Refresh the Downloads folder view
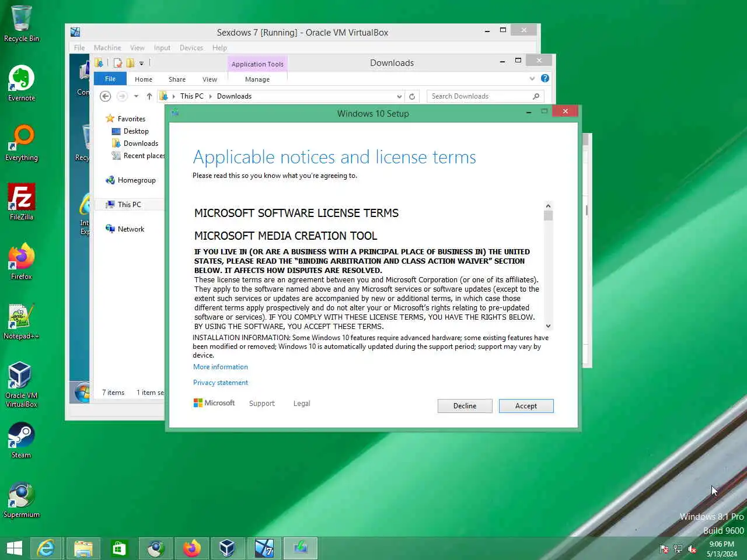Viewport: 747px width, 560px height. point(412,96)
